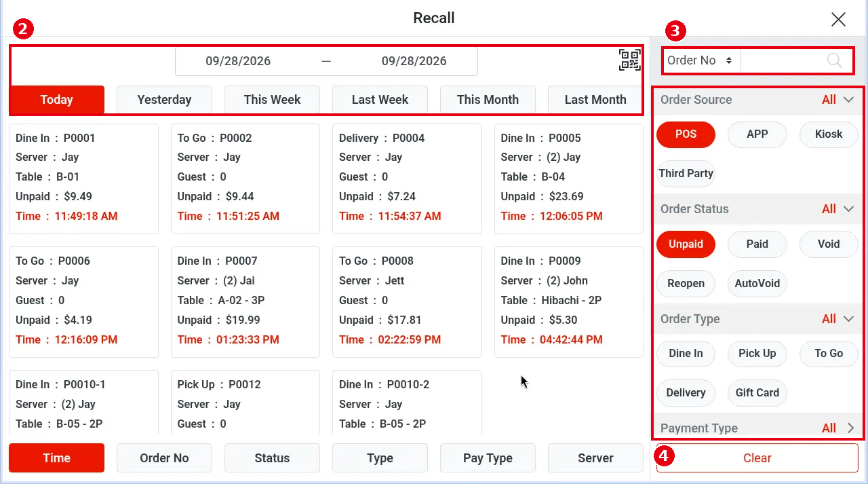
Task: Click the start date field
Action: 238,61
